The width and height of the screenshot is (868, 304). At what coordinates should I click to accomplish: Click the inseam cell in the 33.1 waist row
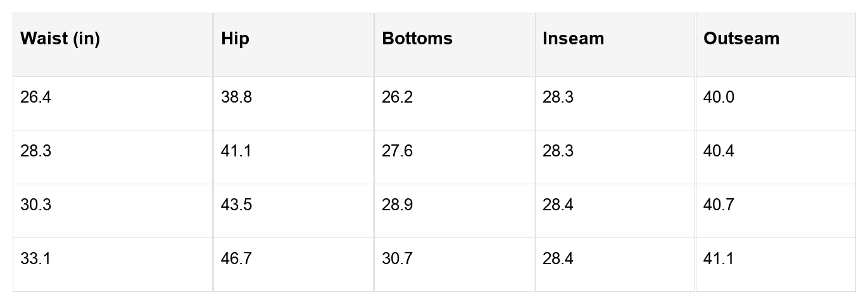click(x=558, y=259)
